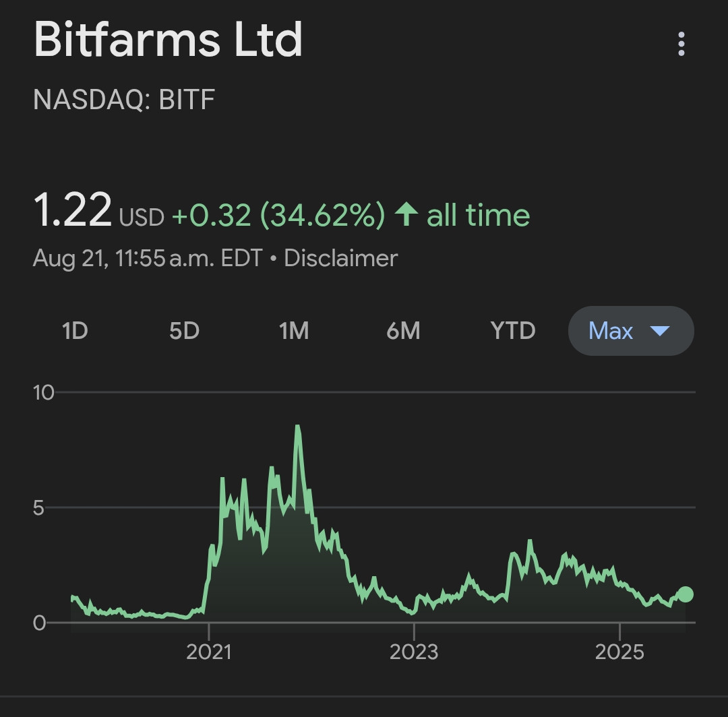Screen dimensions: 728x717
Task: Expand the Max range dropdown arrow
Action: pyautogui.click(x=659, y=331)
